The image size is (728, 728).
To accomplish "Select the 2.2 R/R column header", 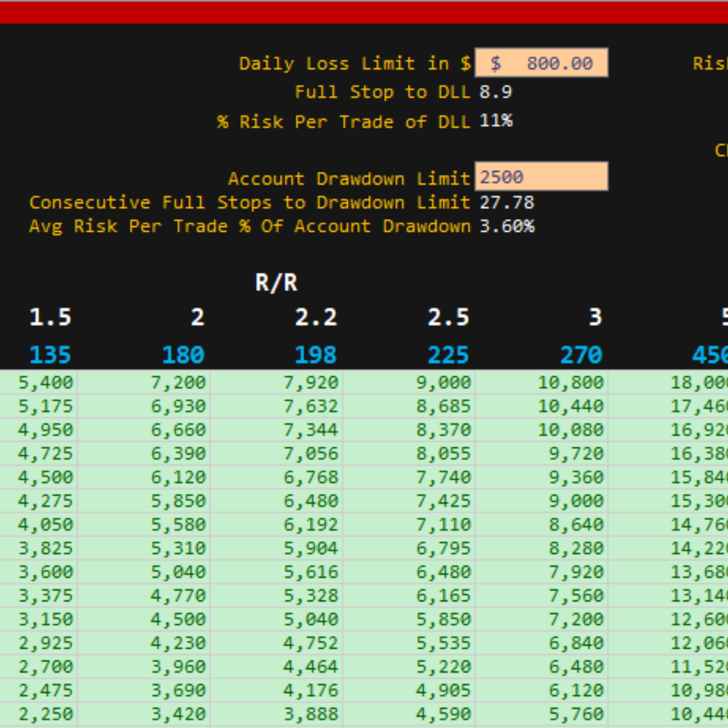I will [315, 317].
